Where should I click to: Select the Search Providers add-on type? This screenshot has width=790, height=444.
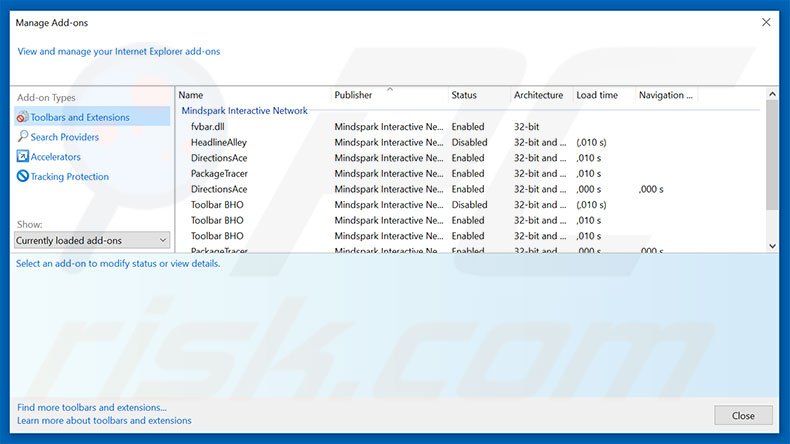(x=64, y=137)
